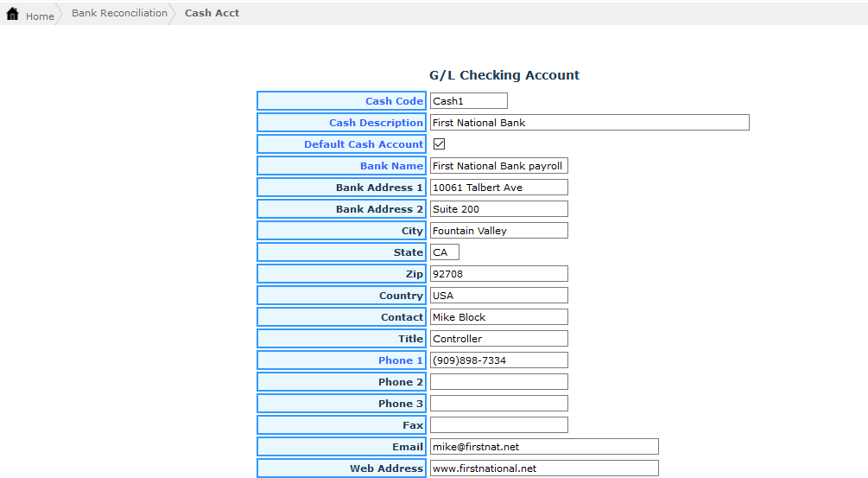Viewport: 868px width, 478px height.
Task: Click the Email address field
Action: click(543, 447)
